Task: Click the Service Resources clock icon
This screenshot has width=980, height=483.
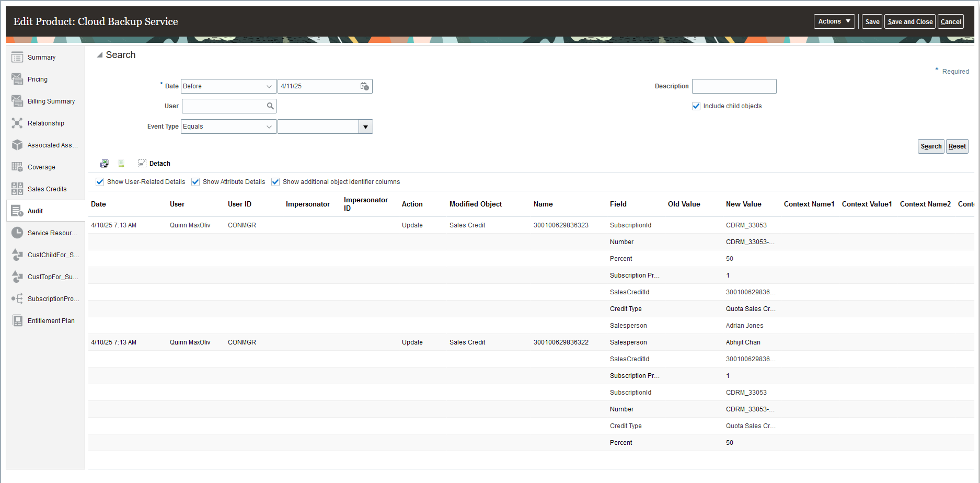Action: point(17,233)
